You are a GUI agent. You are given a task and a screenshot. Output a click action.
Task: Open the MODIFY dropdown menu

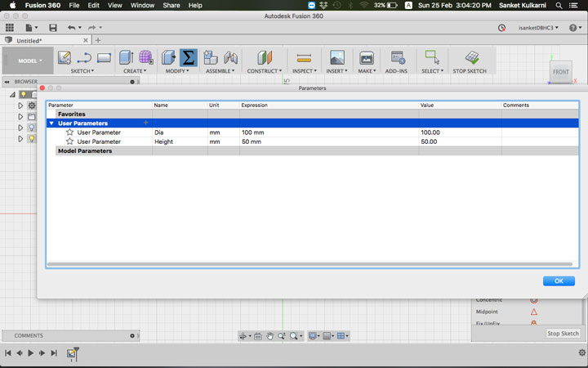pos(177,70)
